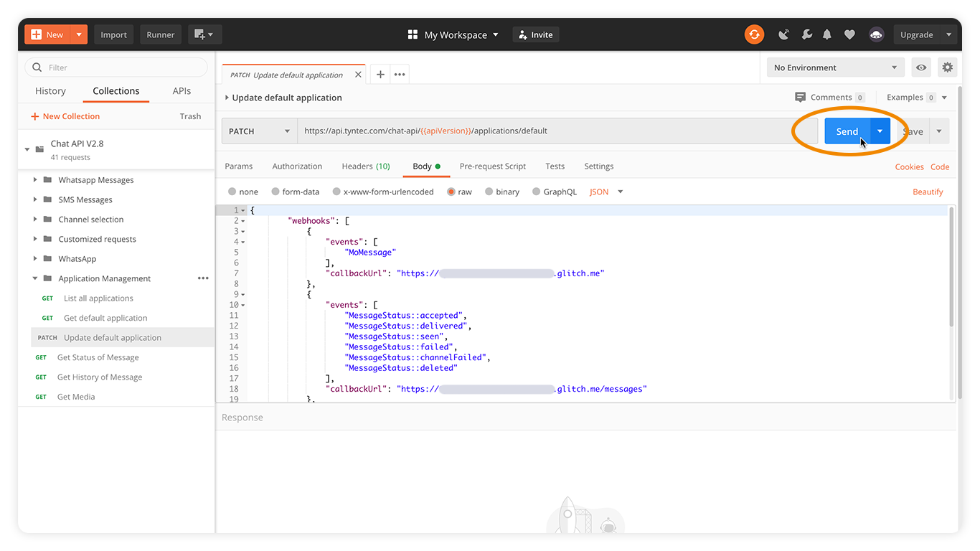The width and height of the screenshot is (980, 551).
Task: Open the wrench settings icon
Action: click(806, 34)
